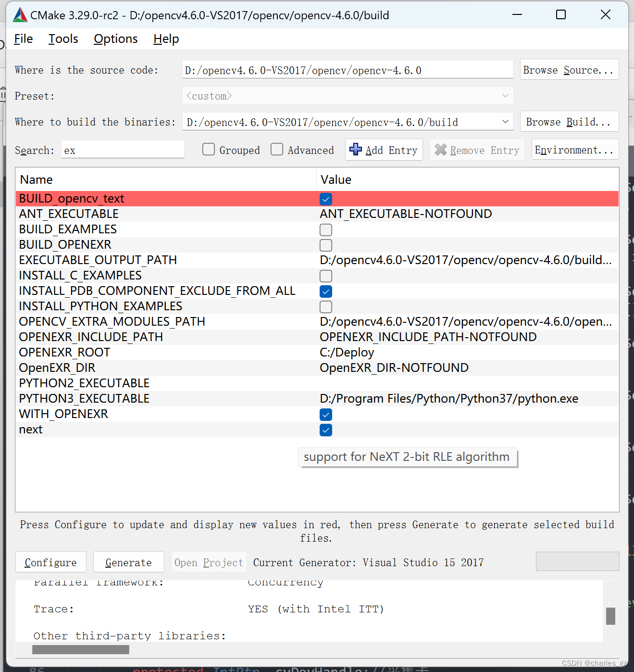The width and height of the screenshot is (634, 672).
Task: Toggle the Advanced checkbox
Action: [x=277, y=150]
